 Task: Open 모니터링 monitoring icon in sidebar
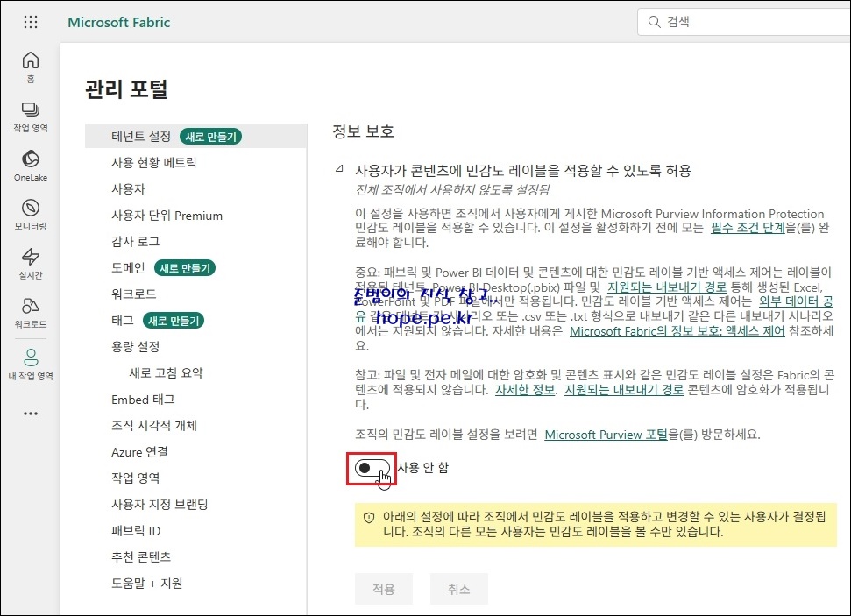coord(31,215)
